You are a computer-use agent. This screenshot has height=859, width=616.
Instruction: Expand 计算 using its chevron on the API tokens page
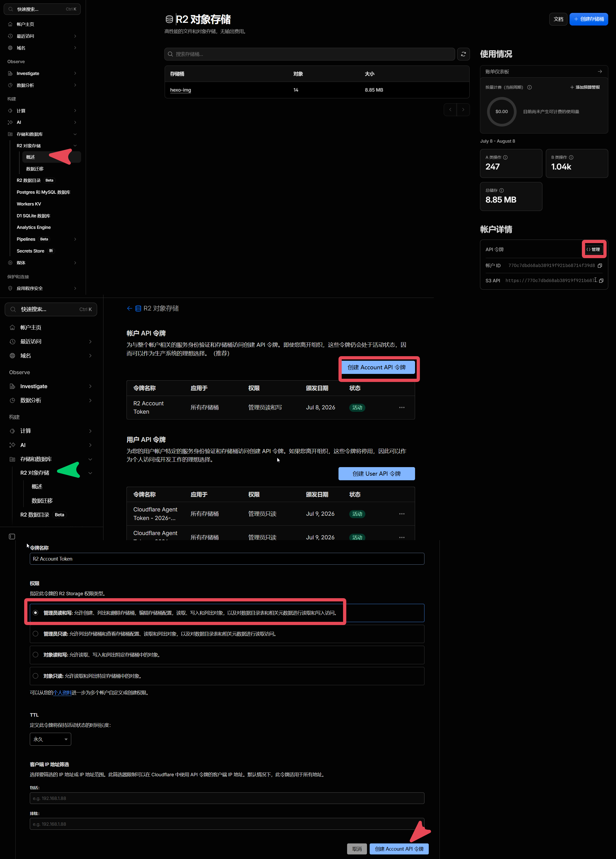point(90,431)
